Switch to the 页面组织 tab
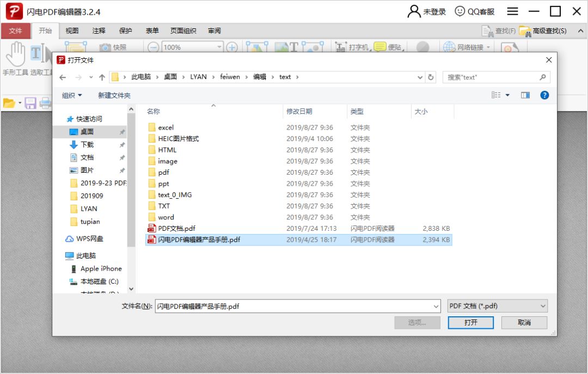588x374 pixels. pos(183,31)
